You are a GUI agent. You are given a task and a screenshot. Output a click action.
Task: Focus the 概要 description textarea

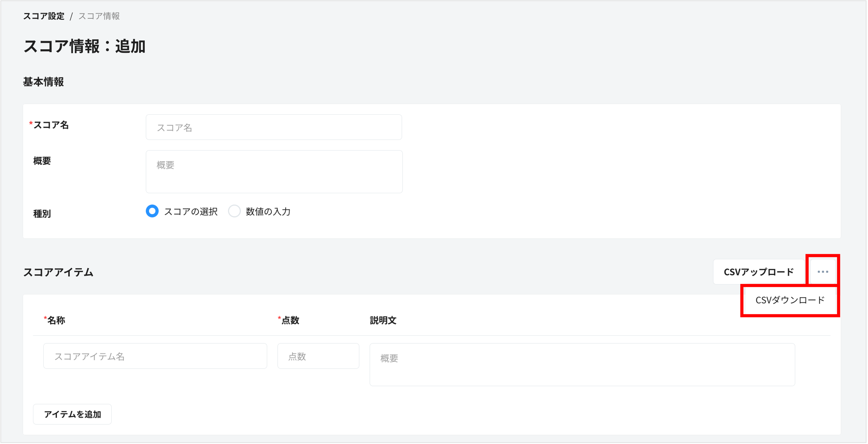coord(274,172)
